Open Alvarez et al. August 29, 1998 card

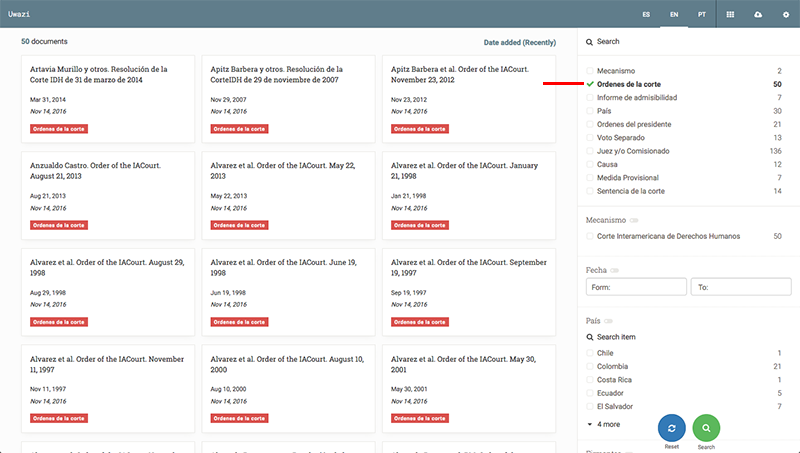[108, 292]
